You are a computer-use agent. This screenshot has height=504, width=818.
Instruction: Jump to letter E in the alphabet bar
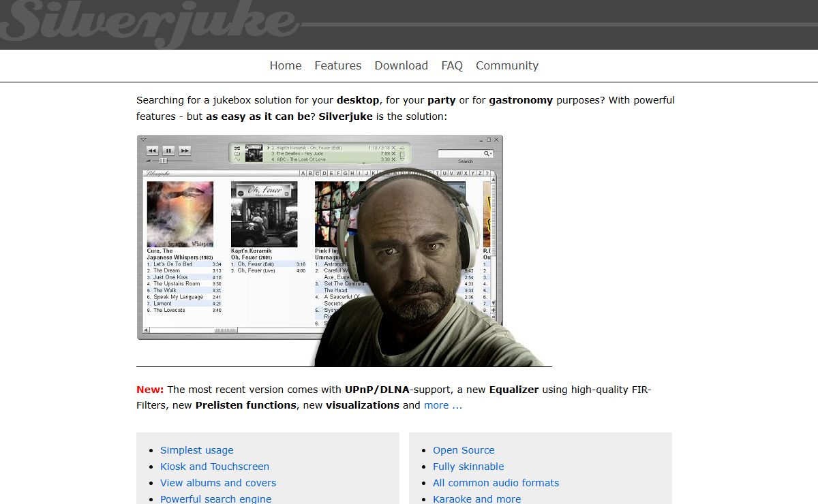click(x=331, y=173)
